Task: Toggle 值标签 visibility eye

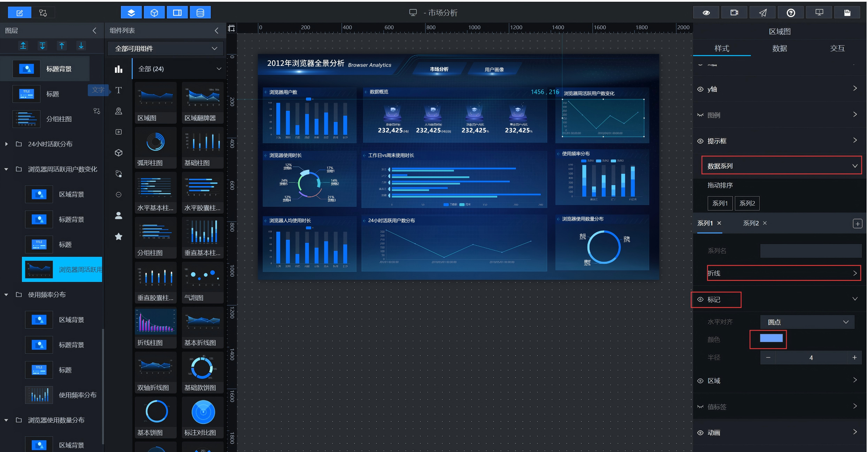Action: tap(700, 407)
